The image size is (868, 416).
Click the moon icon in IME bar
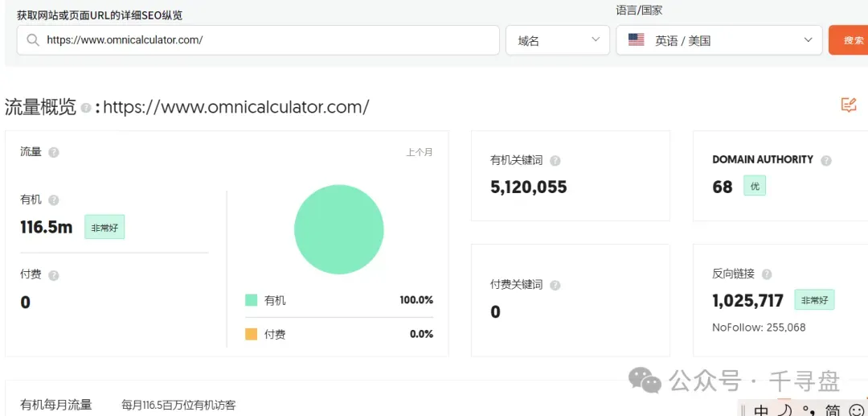click(x=785, y=410)
